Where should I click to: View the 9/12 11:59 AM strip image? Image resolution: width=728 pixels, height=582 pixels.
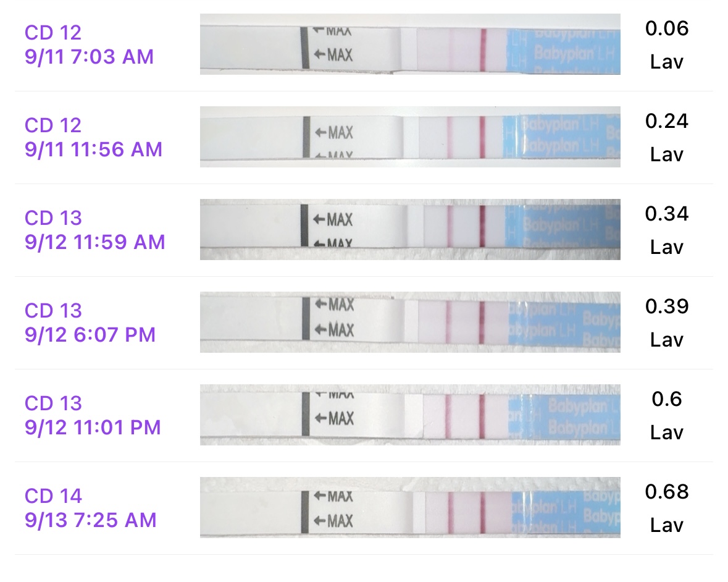coord(410,230)
